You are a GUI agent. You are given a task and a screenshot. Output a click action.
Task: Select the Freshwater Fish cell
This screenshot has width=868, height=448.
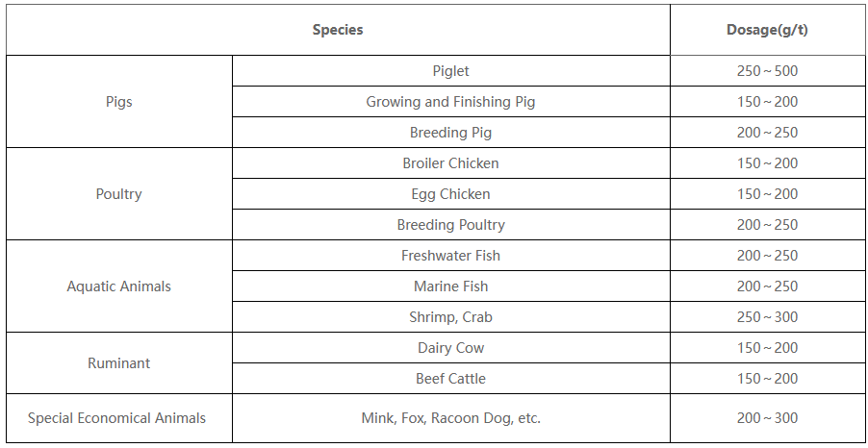pyautogui.click(x=450, y=256)
